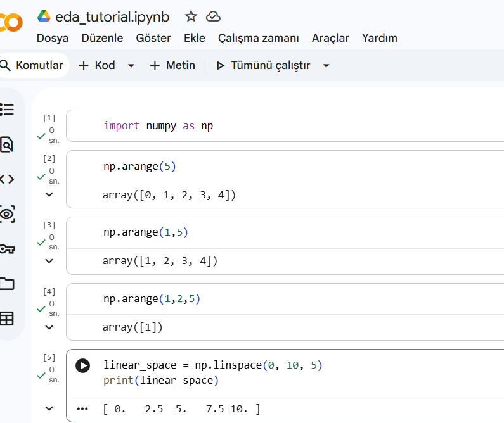504x423 pixels.
Task: Open the variable inspector eye icon
Action: point(8,214)
